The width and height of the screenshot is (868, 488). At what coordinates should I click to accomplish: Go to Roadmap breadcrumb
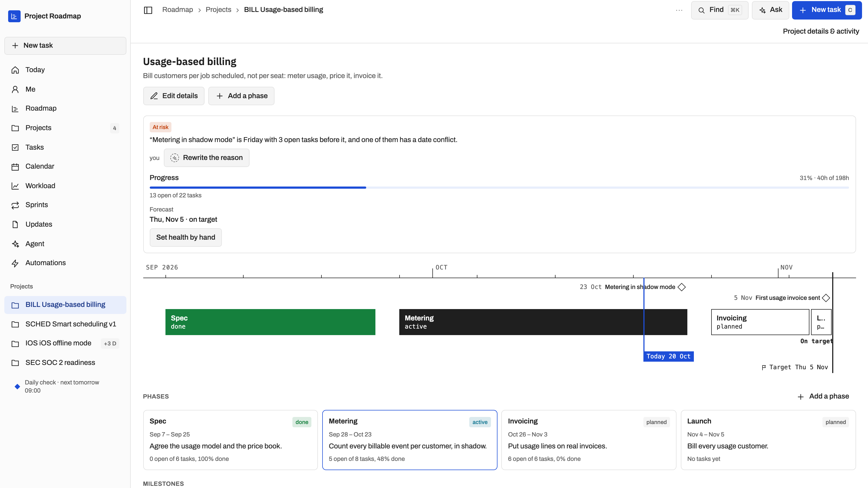pyautogui.click(x=178, y=10)
